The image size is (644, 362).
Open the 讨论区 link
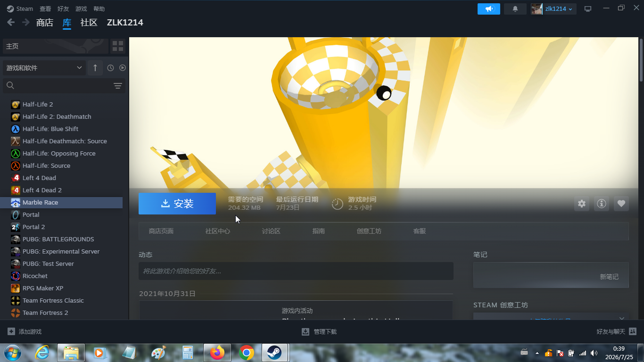271,231
